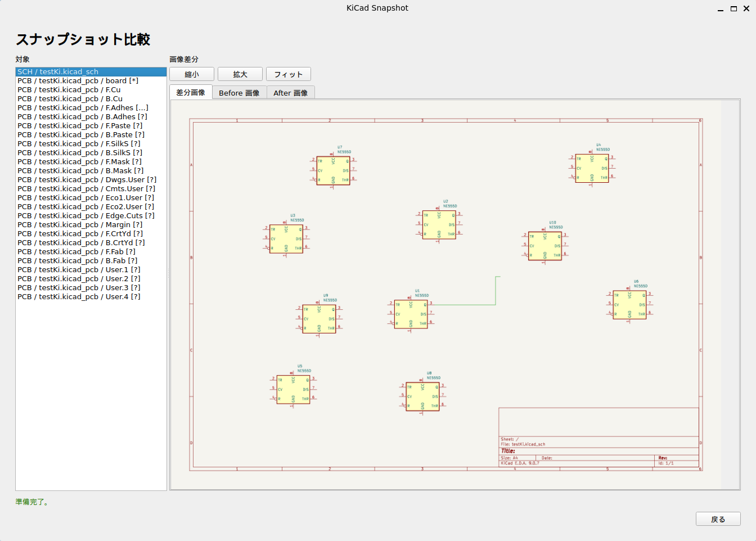
Task: Click the U6 NE555D component symbol
Action: pos(629,304)
